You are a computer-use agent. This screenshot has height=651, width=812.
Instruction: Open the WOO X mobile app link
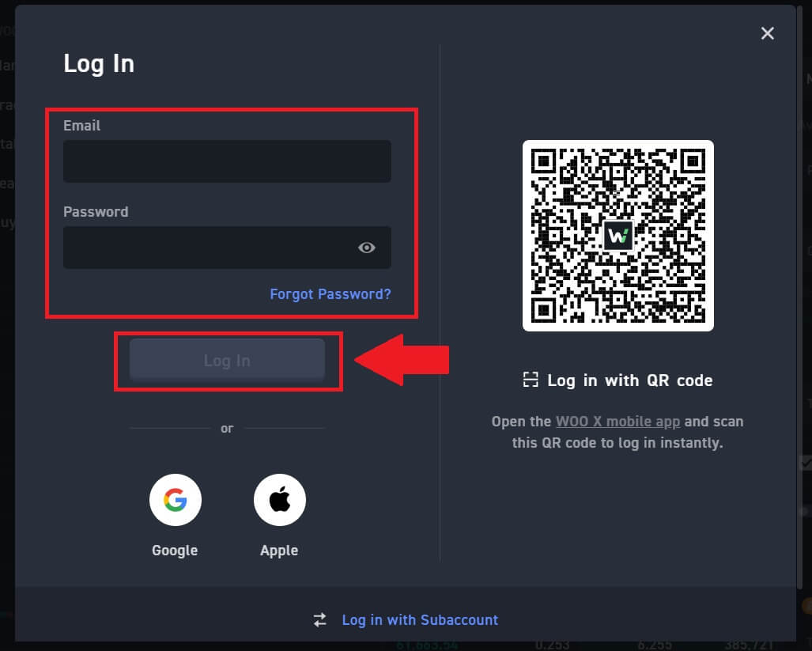[617, 422]
